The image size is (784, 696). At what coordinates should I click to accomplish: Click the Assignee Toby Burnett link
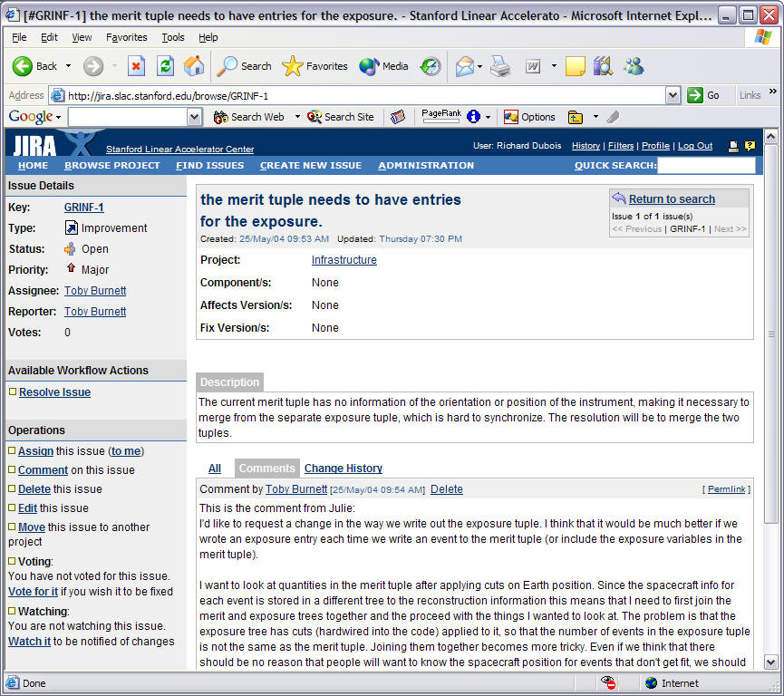tap(95, 291)
